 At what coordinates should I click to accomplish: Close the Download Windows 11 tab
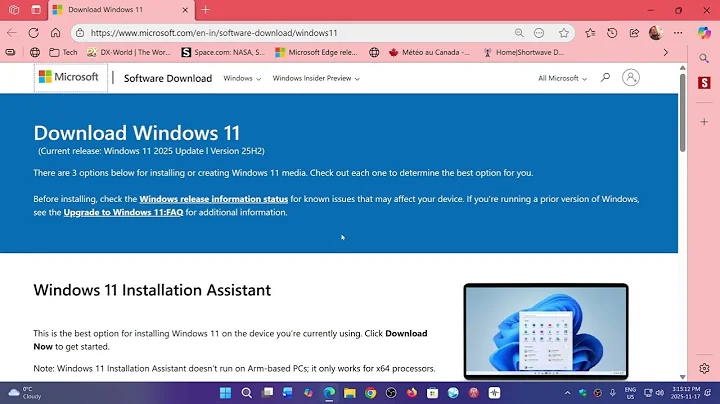[185, 10]
